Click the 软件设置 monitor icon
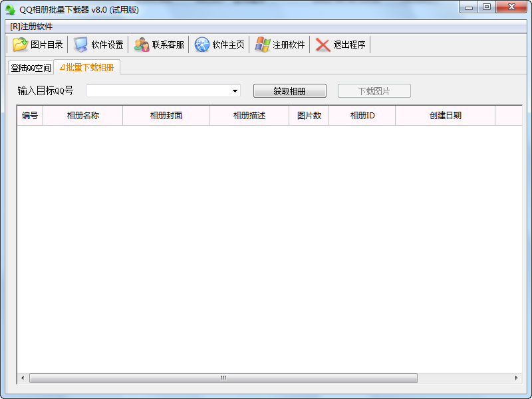This screenshot has width=532, height=399. tap(80, 45)
